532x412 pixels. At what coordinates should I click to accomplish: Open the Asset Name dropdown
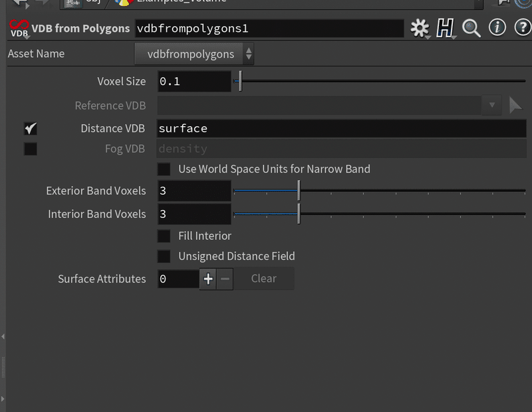[194, 54]
